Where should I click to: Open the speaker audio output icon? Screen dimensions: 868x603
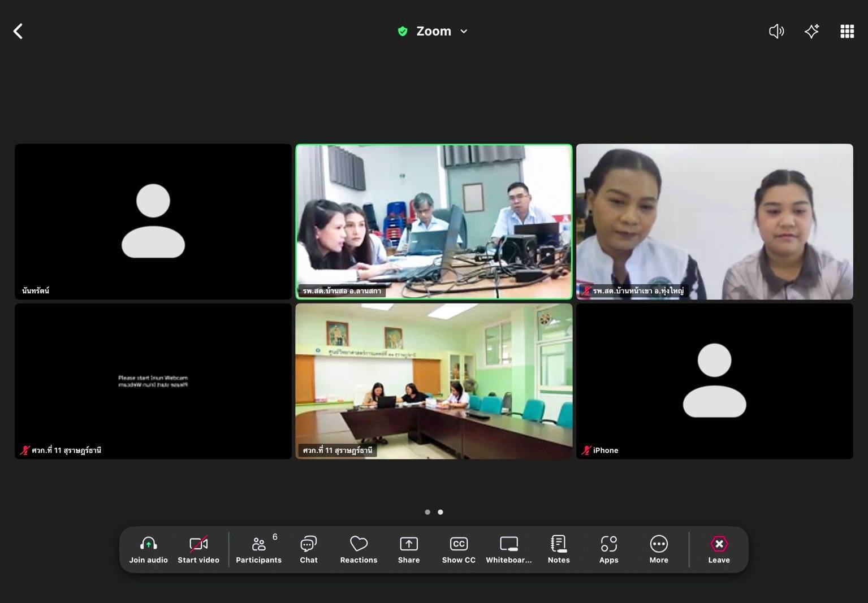coord(776,31)
